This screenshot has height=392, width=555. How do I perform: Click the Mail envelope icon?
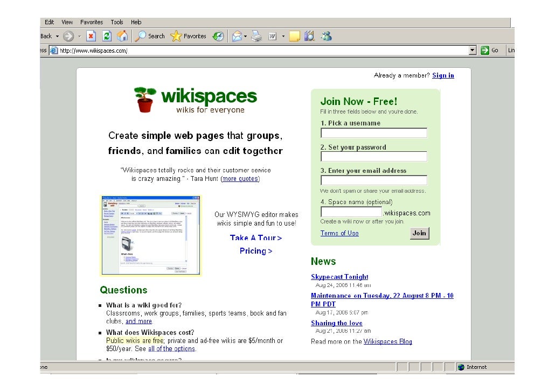coord(237,36)
